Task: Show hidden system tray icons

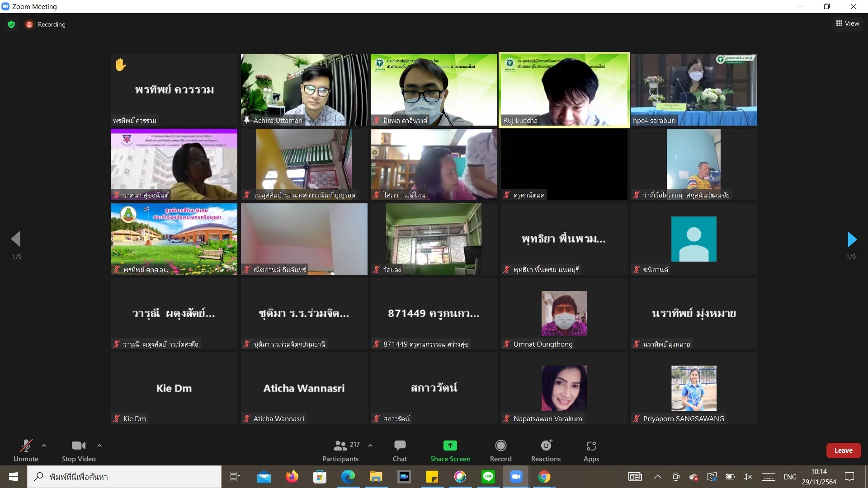Action: click(658, 477)
